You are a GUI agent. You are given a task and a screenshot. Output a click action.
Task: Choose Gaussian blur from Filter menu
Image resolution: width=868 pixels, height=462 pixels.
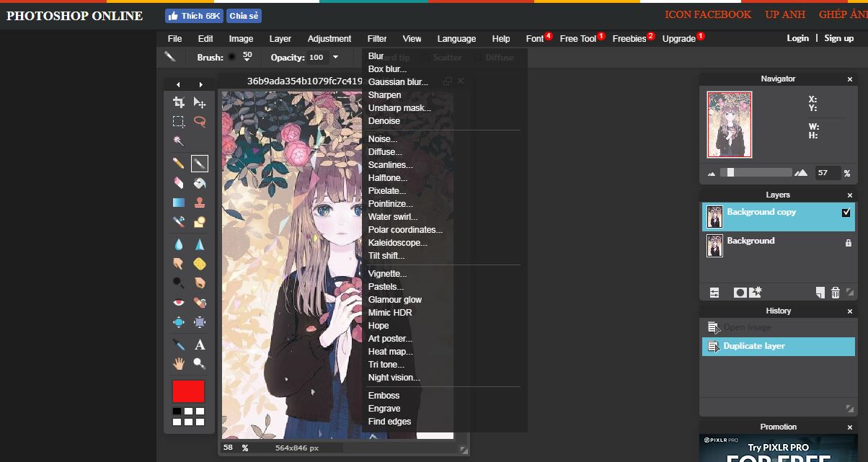(x=398, y=82)
